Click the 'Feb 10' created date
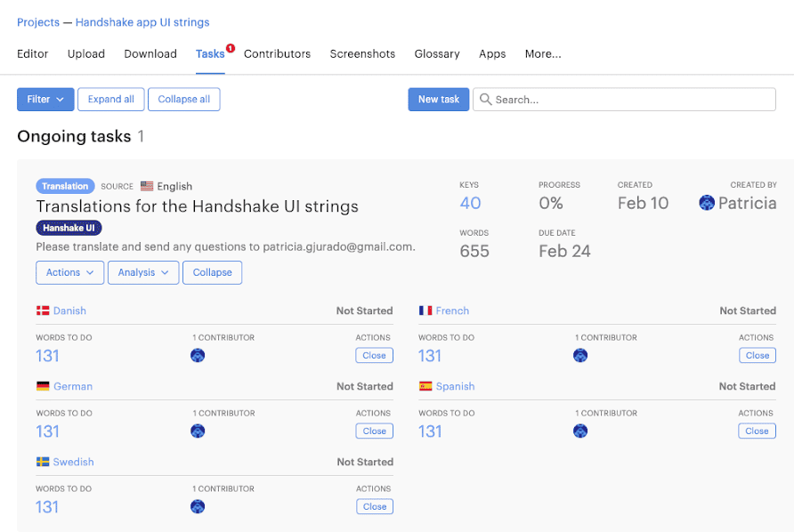This screenshot has width=794, height=532. tap(643, 203)
